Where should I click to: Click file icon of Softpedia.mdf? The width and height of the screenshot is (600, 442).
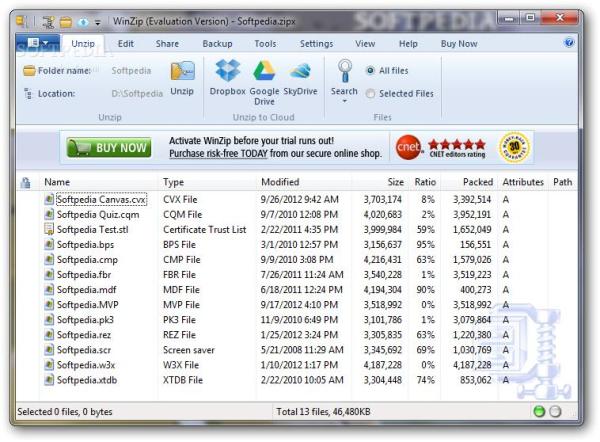point(49,290)
